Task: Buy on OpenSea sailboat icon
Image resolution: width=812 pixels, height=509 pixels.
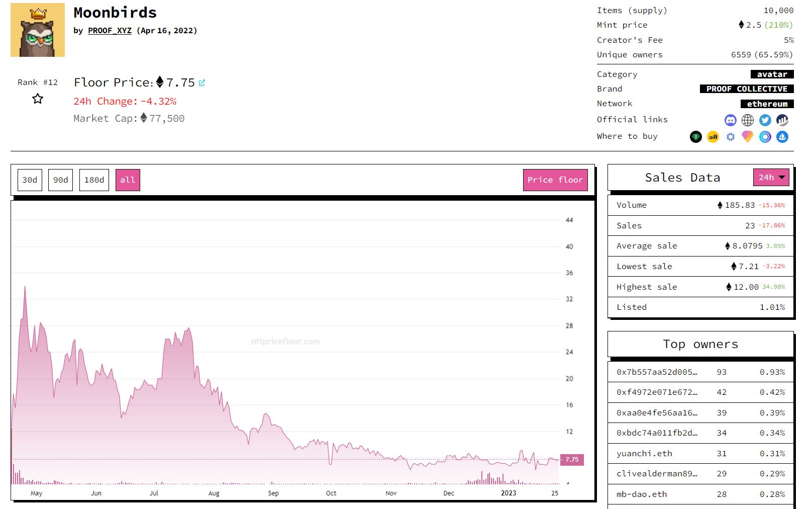Action: click(x=782, y=137)
